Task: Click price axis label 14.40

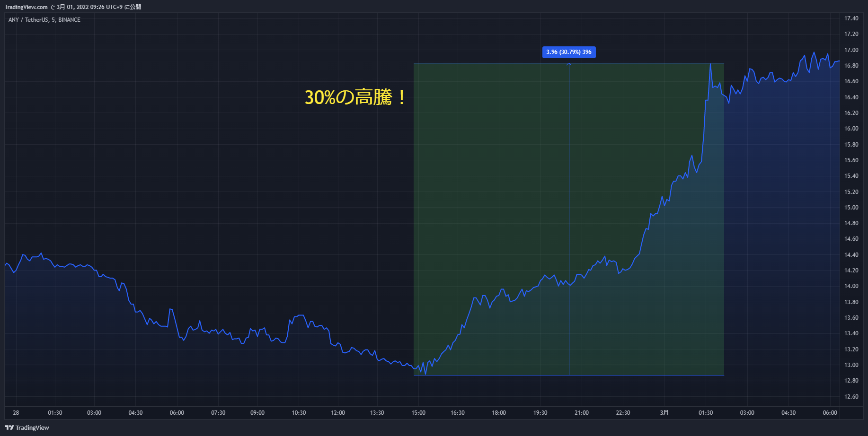Action: 851,255
